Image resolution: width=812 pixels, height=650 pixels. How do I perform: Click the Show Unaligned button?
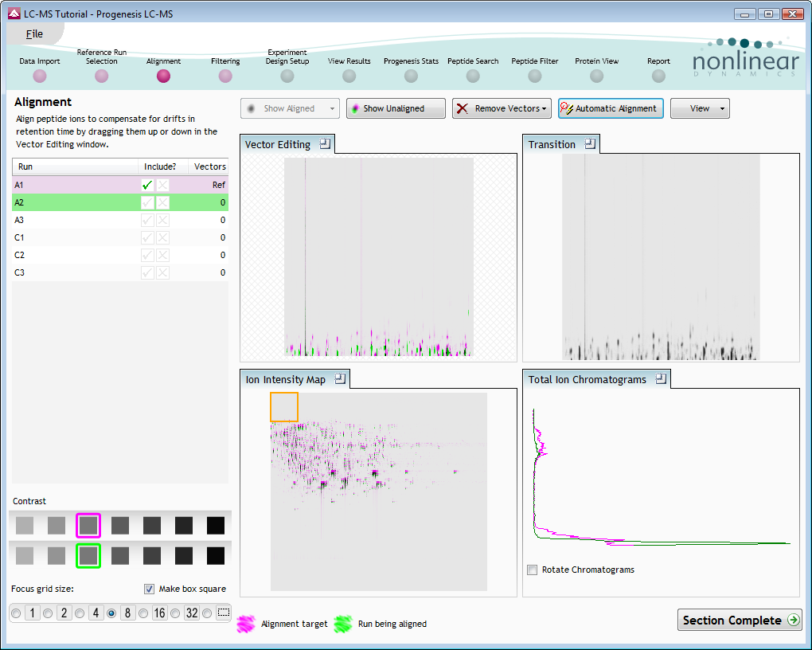tap(396, 108)
